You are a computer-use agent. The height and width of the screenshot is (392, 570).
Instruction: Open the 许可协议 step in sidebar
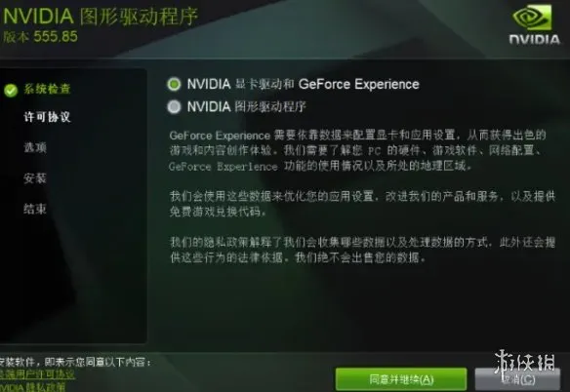click(x=47, y=117)
